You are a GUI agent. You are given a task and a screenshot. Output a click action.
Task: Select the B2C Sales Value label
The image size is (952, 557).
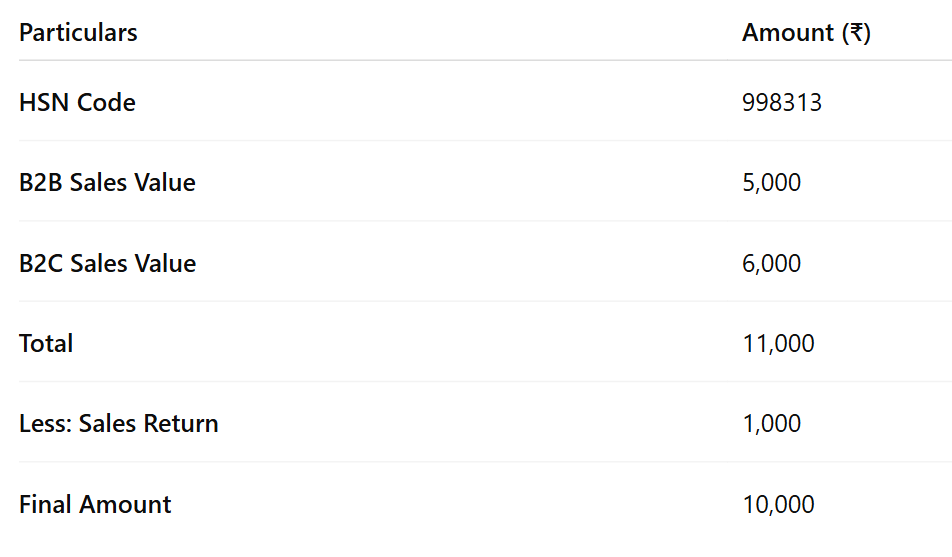(x=107, y=264)
